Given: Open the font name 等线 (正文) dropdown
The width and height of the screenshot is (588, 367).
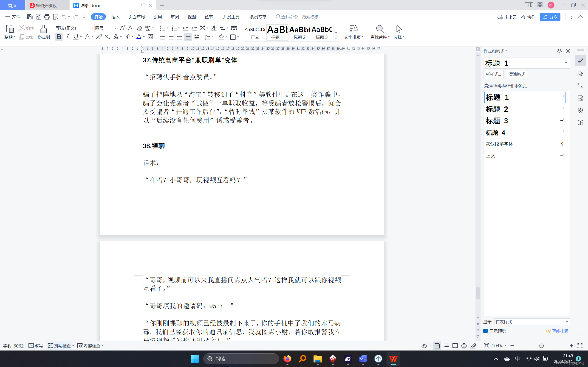Looking at the screenshot, I should (x=92, y=28).
